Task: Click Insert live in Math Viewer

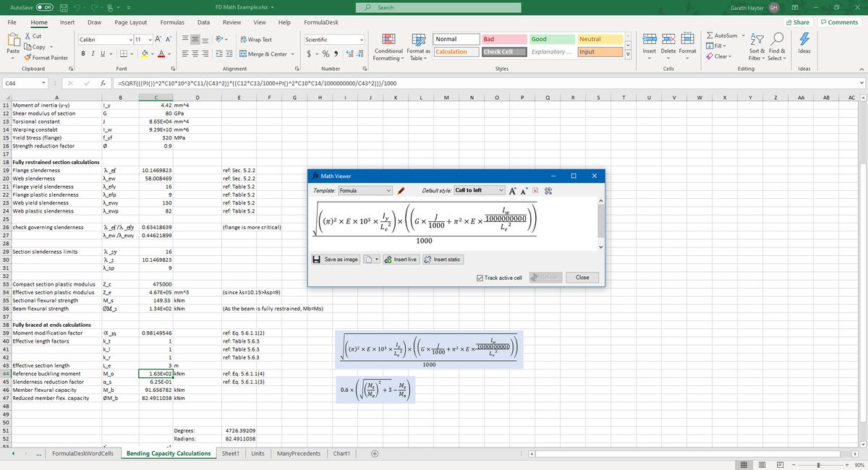Action: [x=400, y=259]
